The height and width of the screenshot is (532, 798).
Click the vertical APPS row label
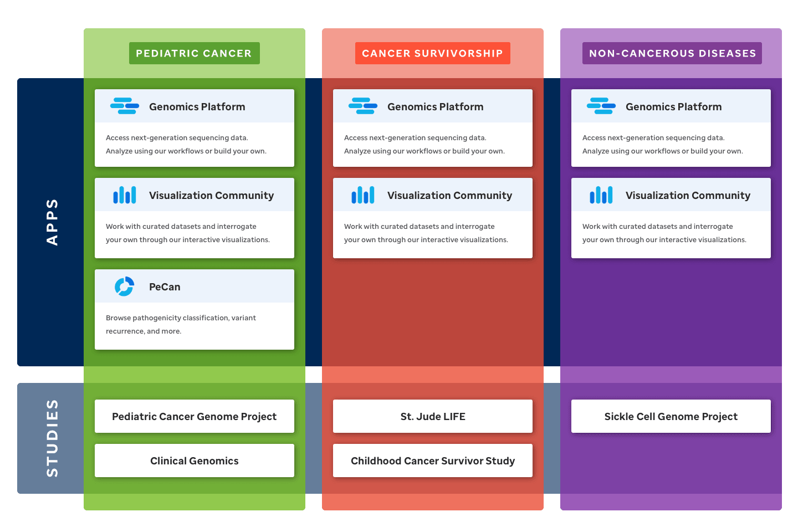(52, 222)
